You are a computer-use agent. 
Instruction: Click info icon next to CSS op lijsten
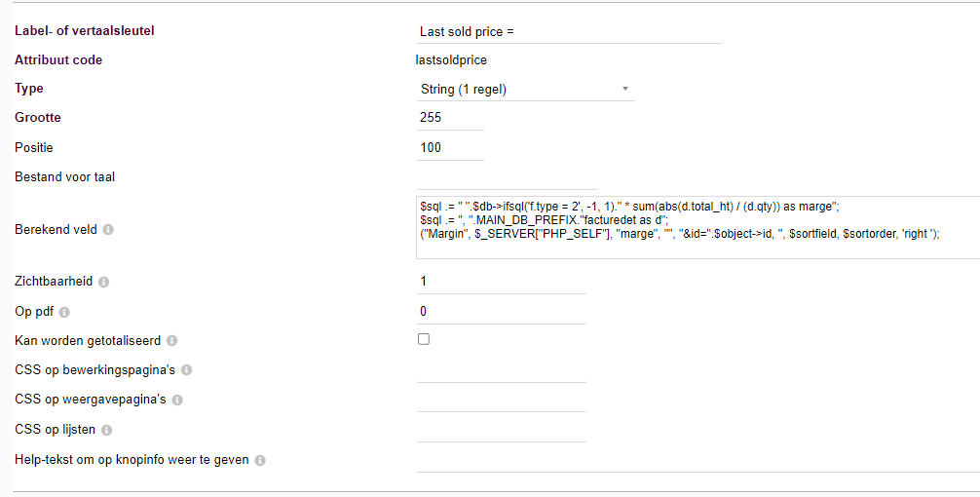(x=107, y=430)
